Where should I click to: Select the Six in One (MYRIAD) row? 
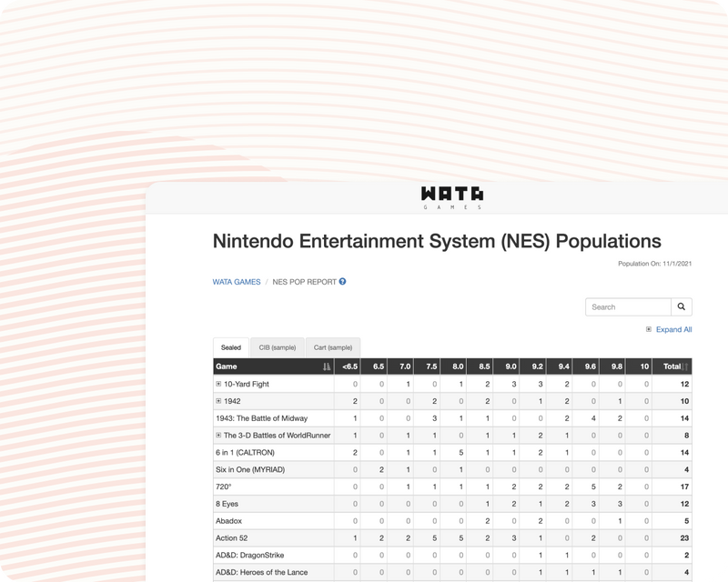point(452,469)
